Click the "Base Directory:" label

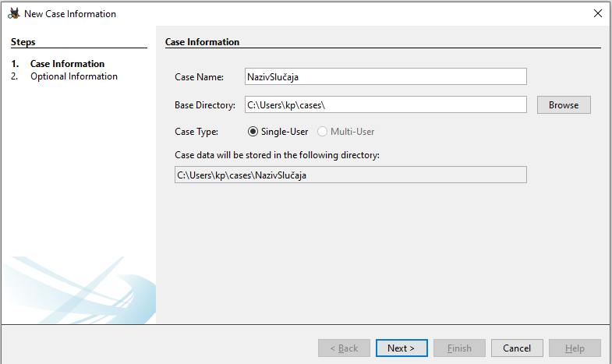tap(205, 104)
